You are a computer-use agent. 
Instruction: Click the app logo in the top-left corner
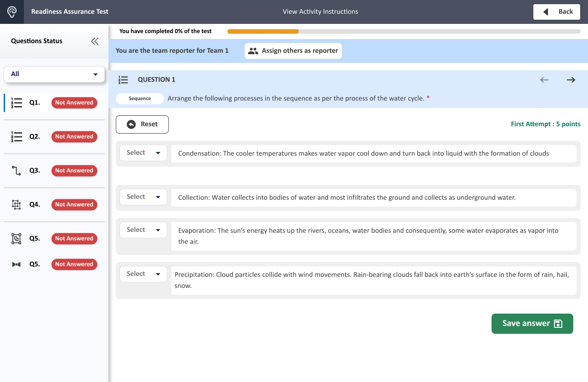[12, 12]
